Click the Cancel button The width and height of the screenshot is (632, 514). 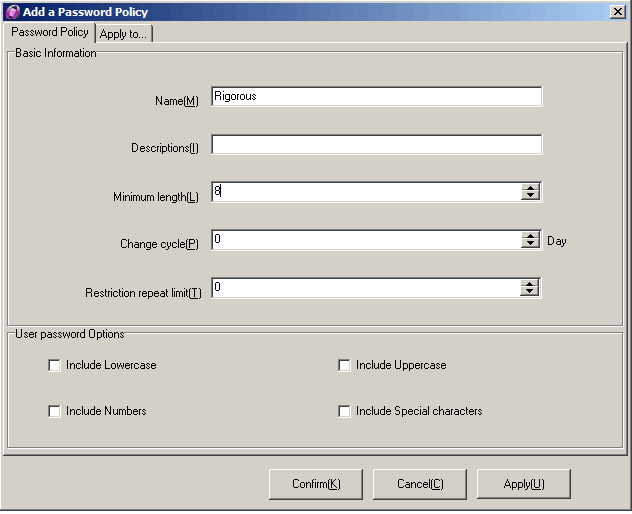[x=420, y=484]
